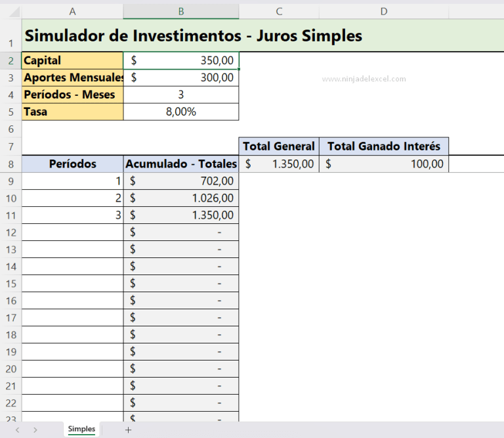Click the title Simulador de Investimentos cell
504x438 pixels.
(263, 35)
